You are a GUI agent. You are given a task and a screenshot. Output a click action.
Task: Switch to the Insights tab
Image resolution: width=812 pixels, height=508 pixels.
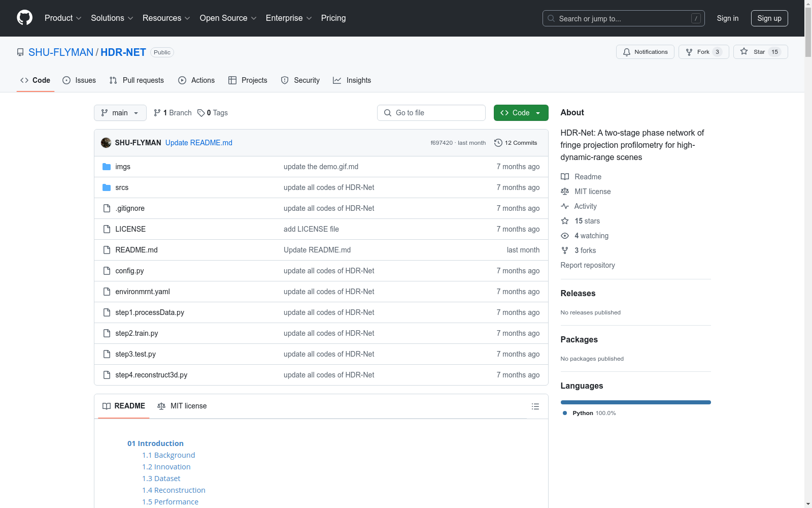pyautogui.click(x=352, y=80)
